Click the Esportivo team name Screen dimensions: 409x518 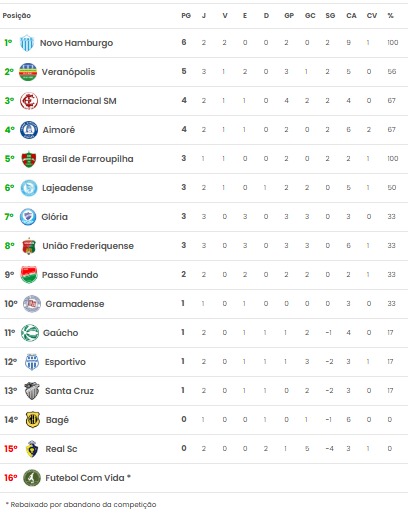[x=65, y=362]
